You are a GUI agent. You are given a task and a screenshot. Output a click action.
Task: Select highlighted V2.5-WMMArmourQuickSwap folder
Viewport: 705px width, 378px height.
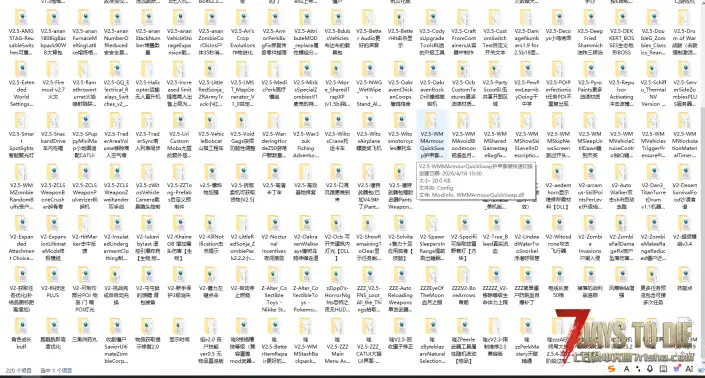click(432, 135)
